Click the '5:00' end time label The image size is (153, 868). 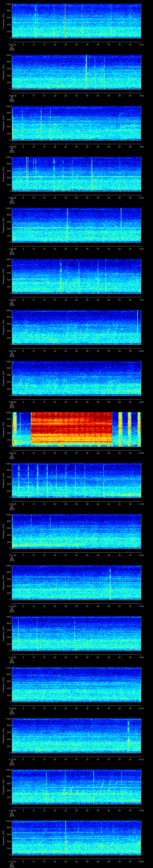(x=141, y=197)
